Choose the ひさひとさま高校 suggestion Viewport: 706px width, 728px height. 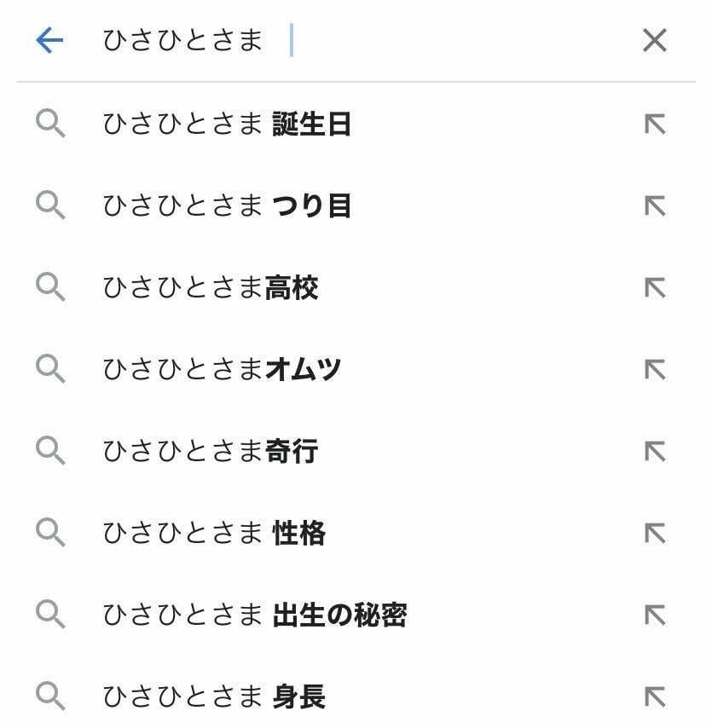[x=210, y=288]
